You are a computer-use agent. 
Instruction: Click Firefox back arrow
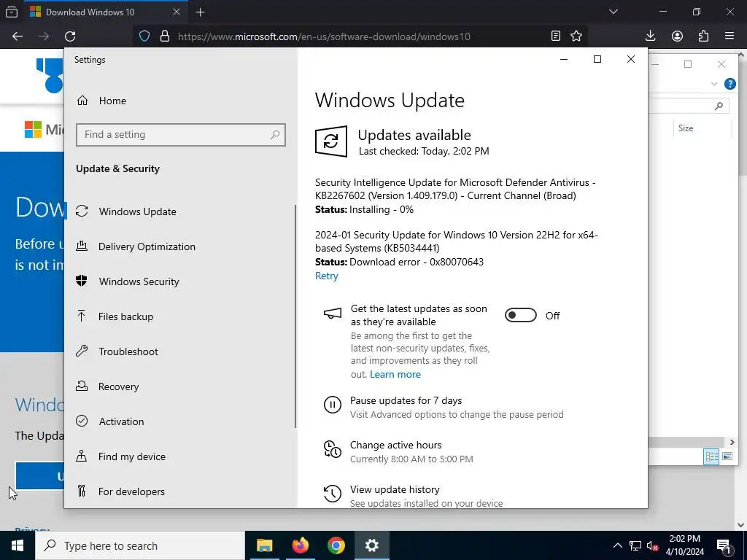tap(18, 36)
